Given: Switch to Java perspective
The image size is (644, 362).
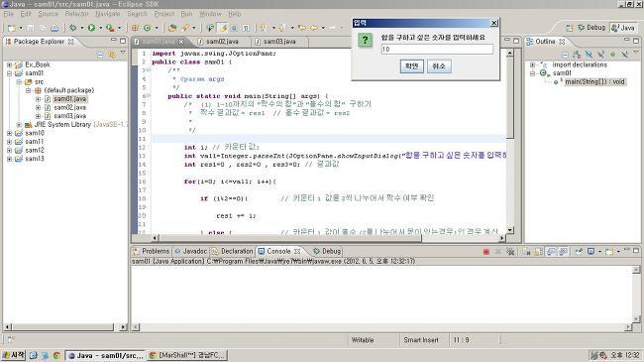Looking at the screenshot, I should (x=623, y=28).
